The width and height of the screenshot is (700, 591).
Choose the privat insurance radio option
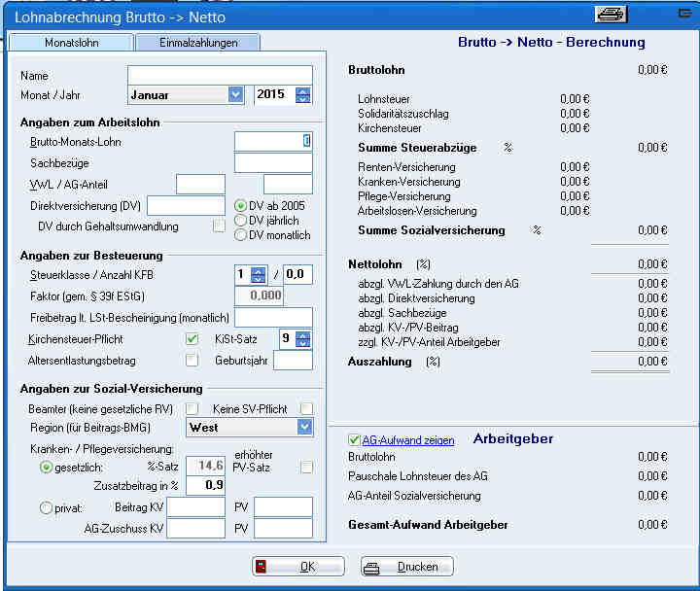tap(45, 506)
